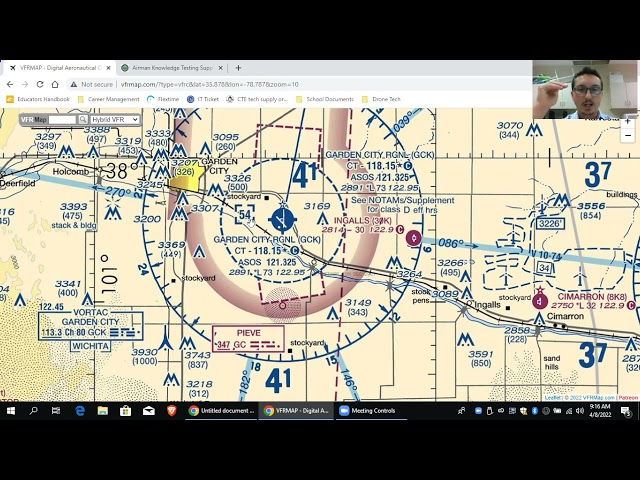Go back one page in browser

pos(10,84)
